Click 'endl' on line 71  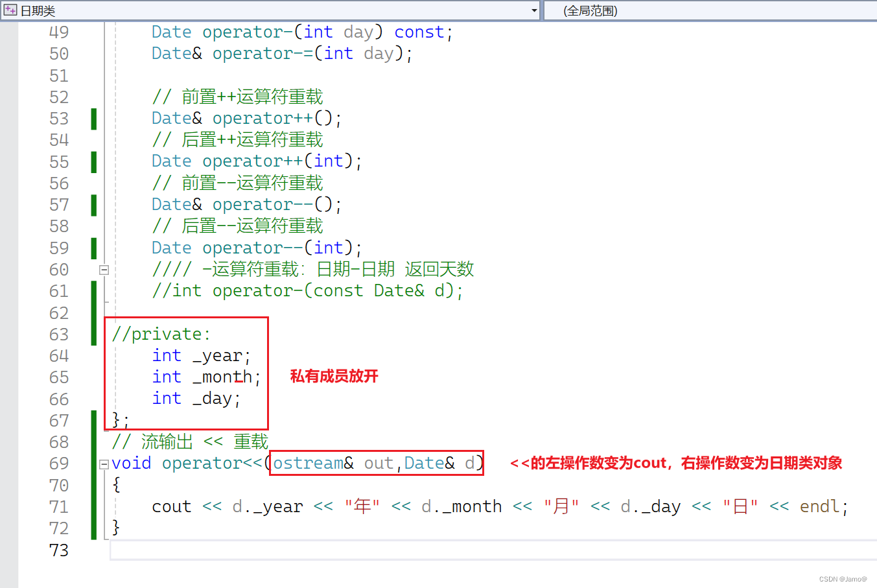(820, 507)
